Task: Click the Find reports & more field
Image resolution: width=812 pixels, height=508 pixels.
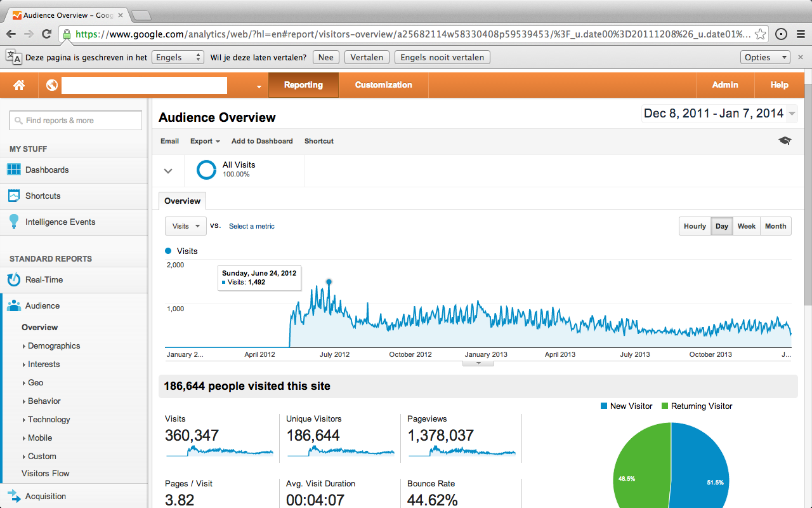Action: tap(75, 121)
